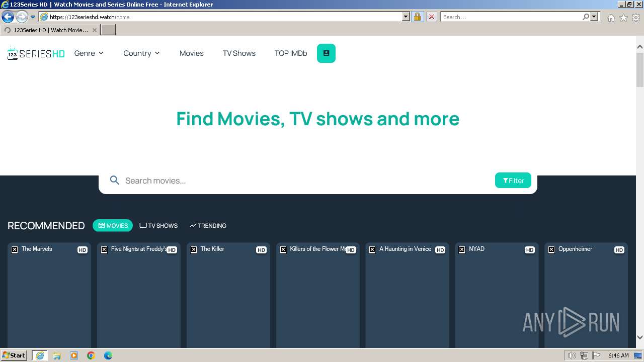Open the NYAD movie title
Viewport: 644px width, 362px height.
point(476,249)
